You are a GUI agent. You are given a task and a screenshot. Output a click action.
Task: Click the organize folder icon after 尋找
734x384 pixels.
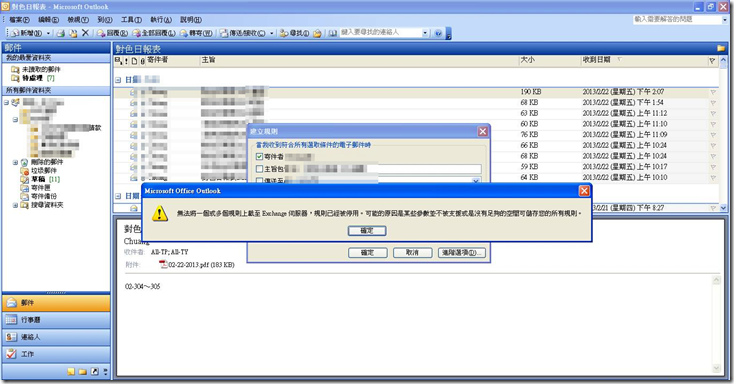point(317,33)
